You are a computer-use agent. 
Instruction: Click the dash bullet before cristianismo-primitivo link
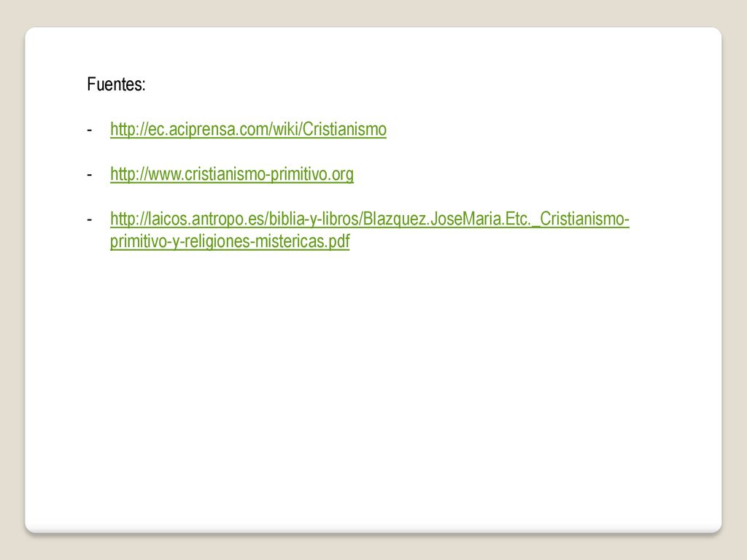point(89,175)
